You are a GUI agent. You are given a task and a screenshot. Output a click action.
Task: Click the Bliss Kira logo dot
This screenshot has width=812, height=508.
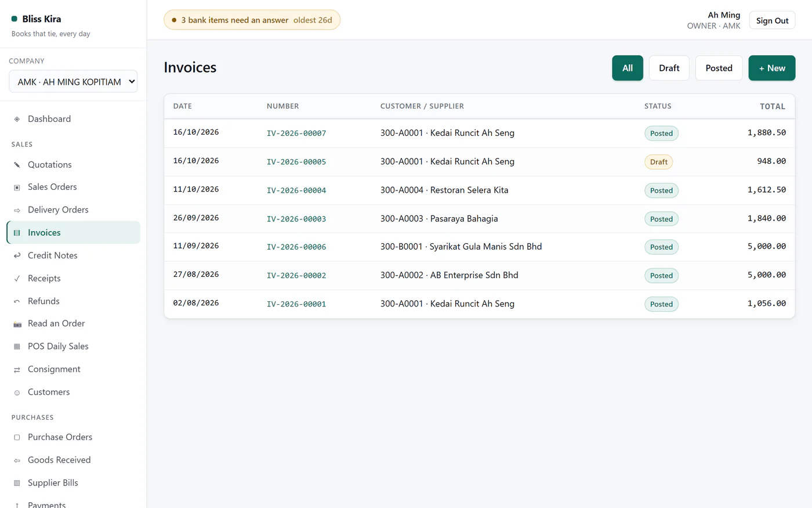coord(14,19)
